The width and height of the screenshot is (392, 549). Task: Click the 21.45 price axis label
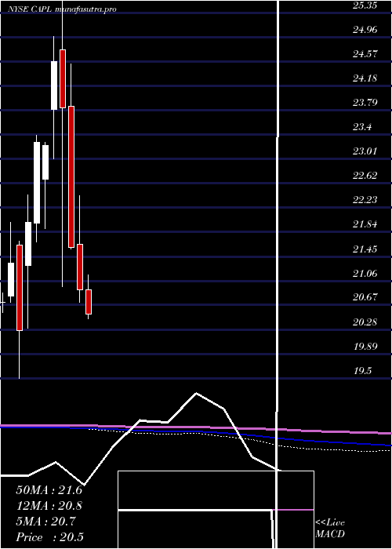point(365,249)
